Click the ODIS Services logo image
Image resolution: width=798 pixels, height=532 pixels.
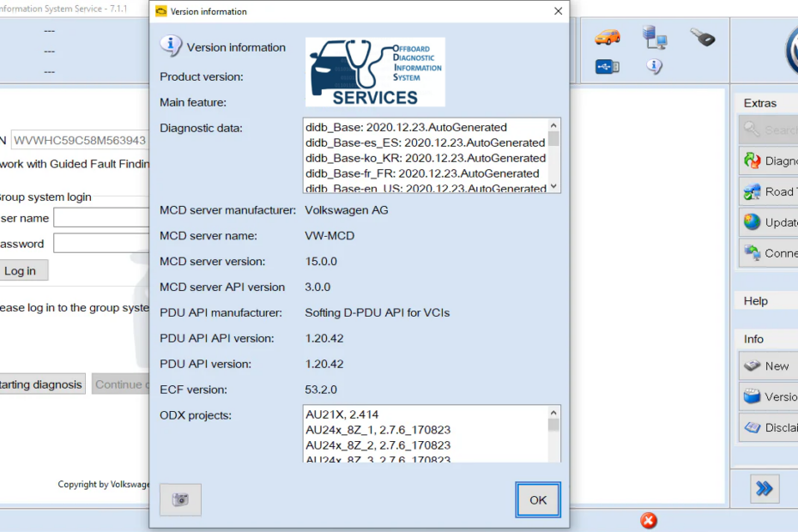click(x=375, y=72)
